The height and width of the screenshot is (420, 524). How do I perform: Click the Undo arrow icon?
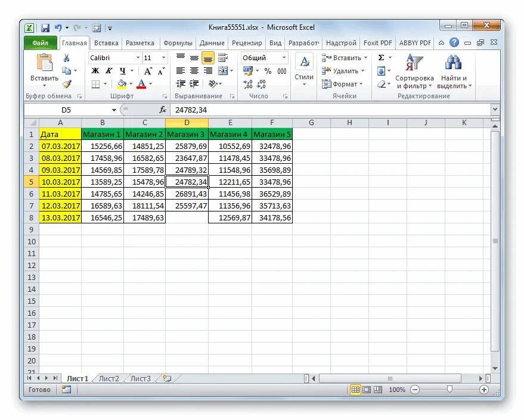pos(58,28)
